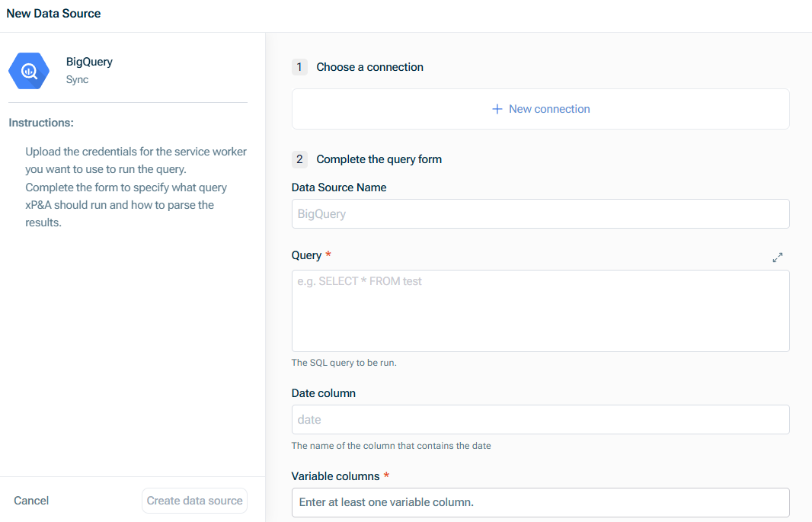Screen dimensions: 812x522
Task: Click the Choose a connection heading
Action: [369, 67]
